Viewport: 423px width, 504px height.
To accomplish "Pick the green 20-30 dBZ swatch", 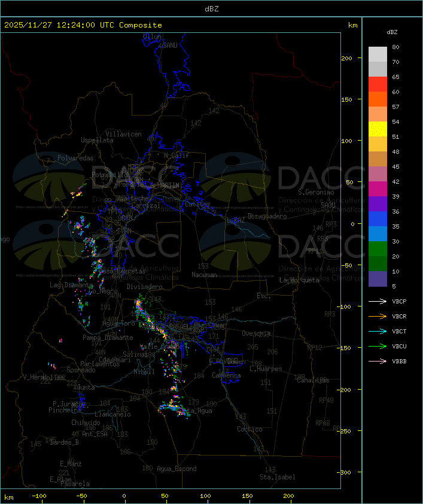I will (378, 249).
